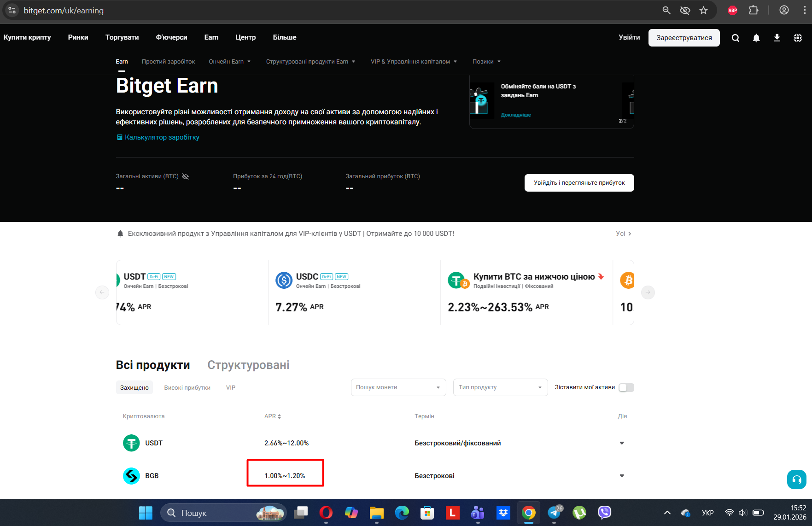Switch keyboard language via "УКР" indicator
Image resolution: width=812 pixels, height=526 pixels.
coord(707,513)
